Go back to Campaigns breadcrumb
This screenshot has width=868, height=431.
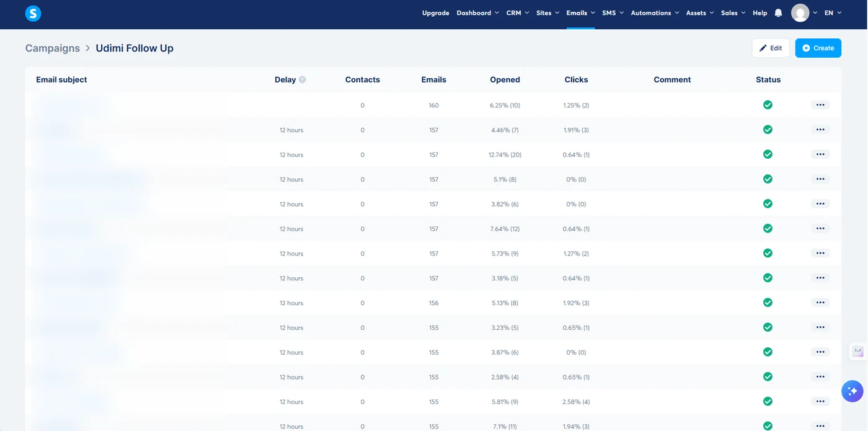[x=53, y=48]
